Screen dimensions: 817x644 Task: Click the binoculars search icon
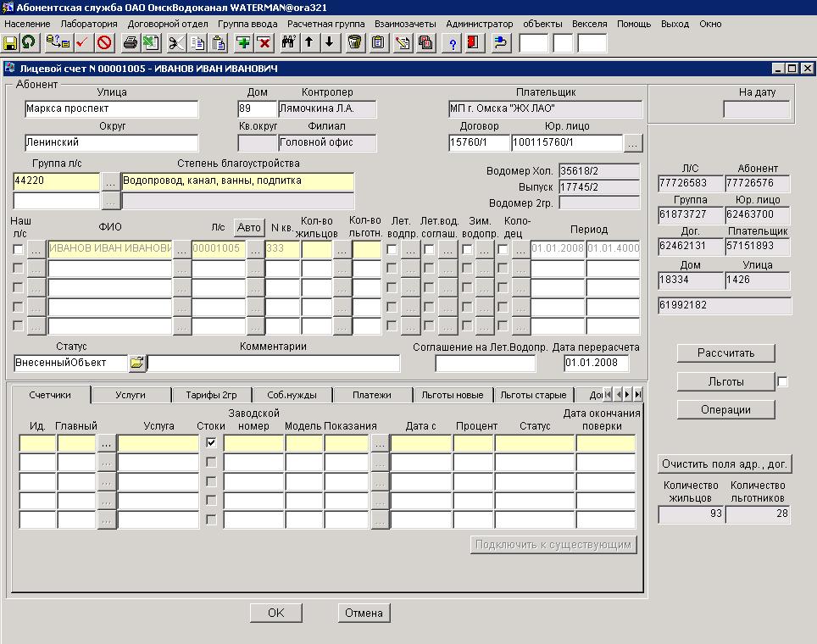click(x=288, y=42)
